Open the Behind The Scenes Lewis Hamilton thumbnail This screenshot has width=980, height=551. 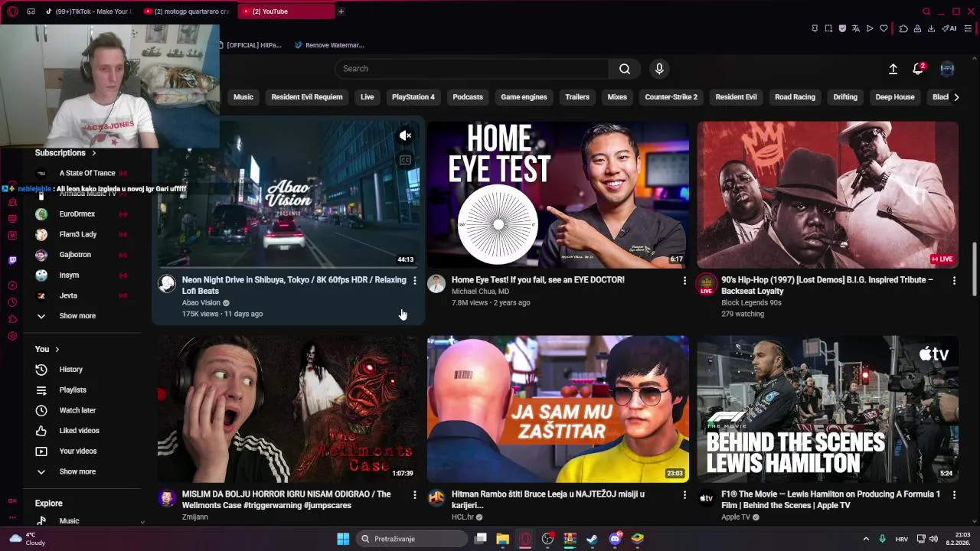pyautogui.click(x=828, y=409)
